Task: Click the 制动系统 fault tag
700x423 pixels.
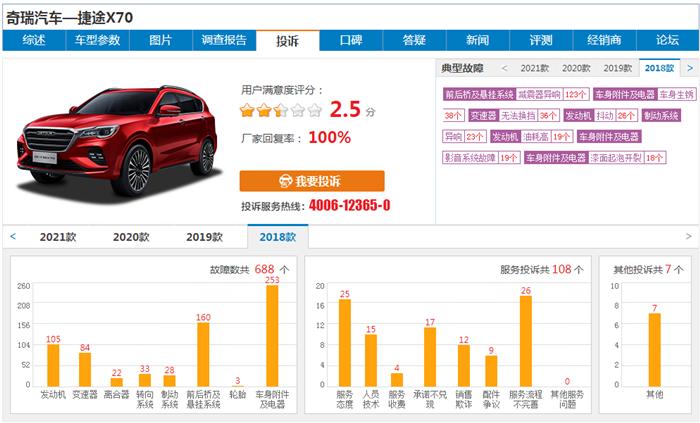Action: point(661,116)
